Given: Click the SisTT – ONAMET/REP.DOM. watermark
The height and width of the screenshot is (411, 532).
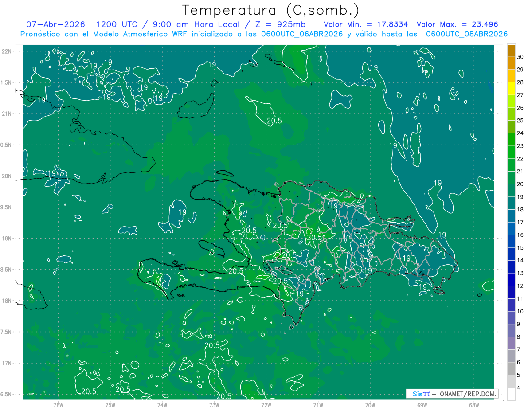Looking at the screenshot, I should pos(452,394).
